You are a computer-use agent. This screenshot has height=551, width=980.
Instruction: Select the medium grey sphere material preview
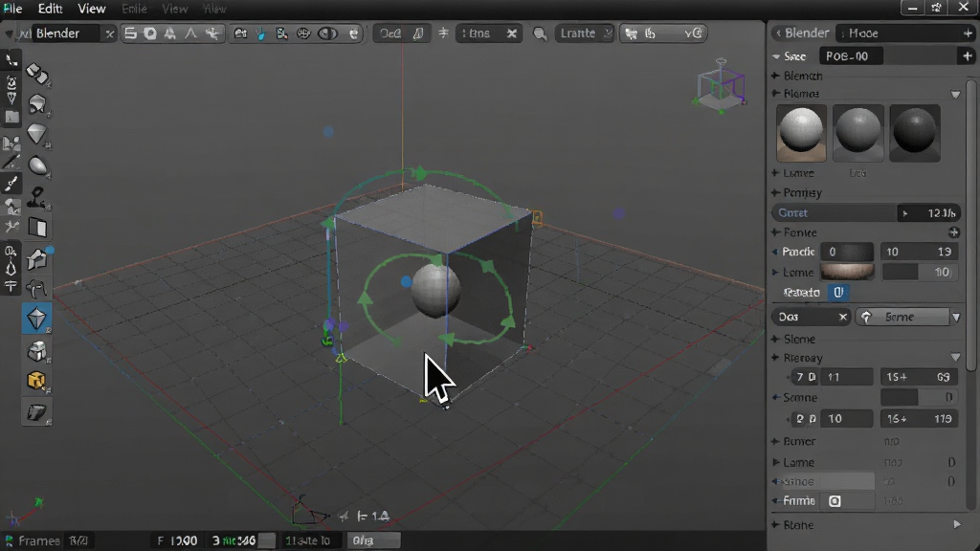[858, 133]
